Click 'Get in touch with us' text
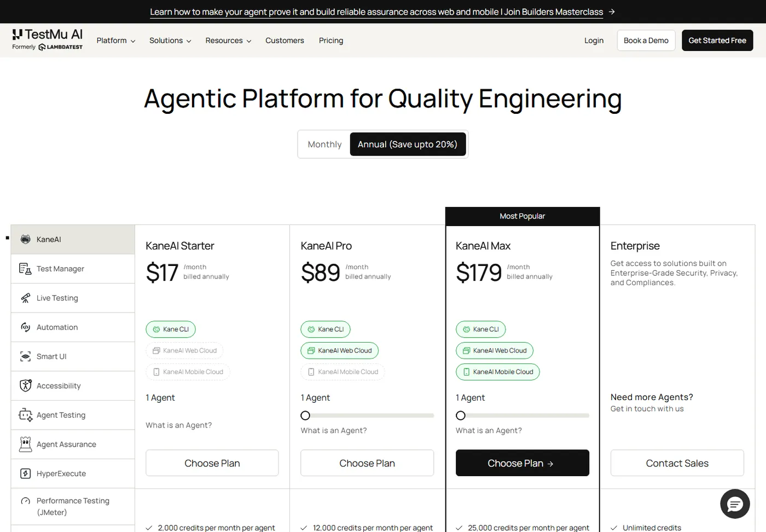 pyautogui.click(x=647, y=409)
